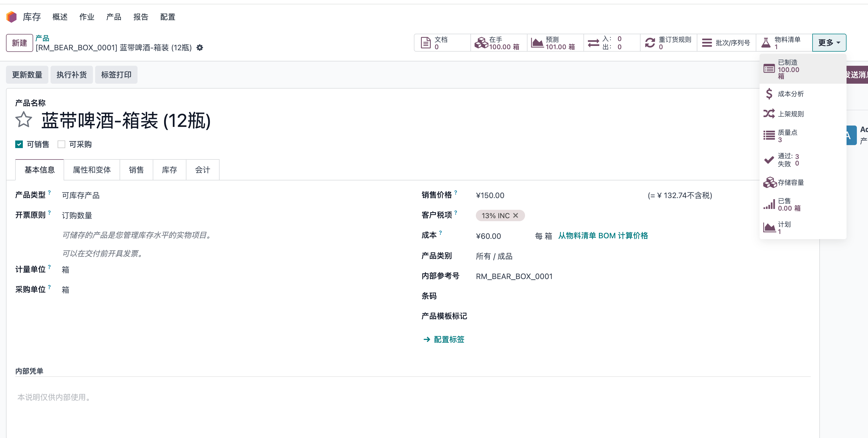Switch to the 销售 tab
The height and width of the screenshot is (438, 868).
pyautogui.click(x=136, y=170)
